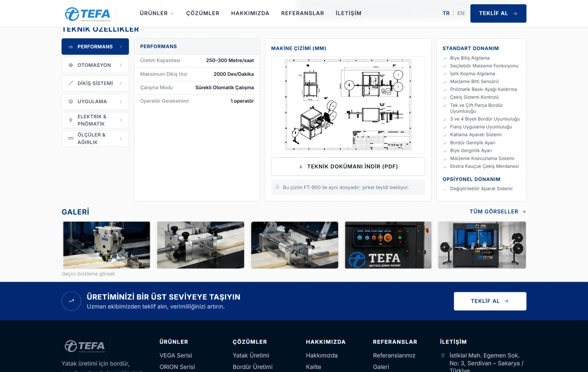588x372 pixels.
Task: Open the second gallery photo
Action: click(201, 245)
